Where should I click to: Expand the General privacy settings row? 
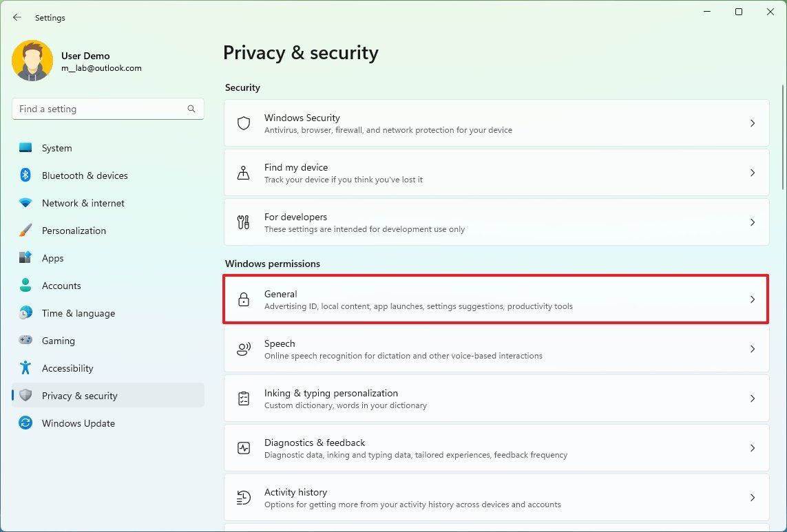pyautogui.click(x=496, y=299)
